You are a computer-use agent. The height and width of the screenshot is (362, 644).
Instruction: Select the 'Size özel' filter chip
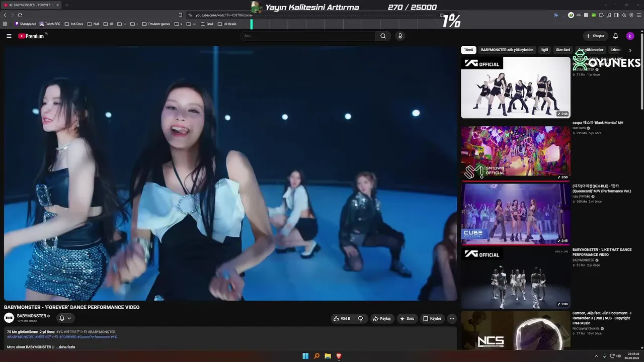[x=563, y=50]
